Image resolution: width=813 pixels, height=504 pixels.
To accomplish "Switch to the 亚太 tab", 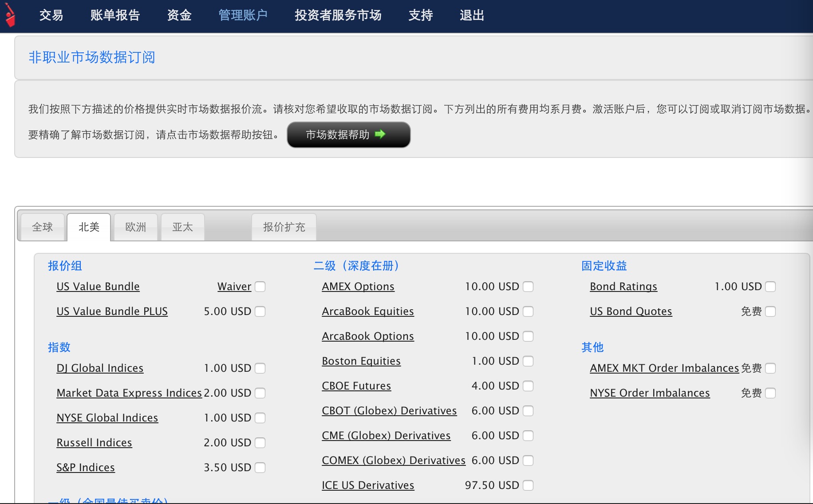I will (183, 227).
